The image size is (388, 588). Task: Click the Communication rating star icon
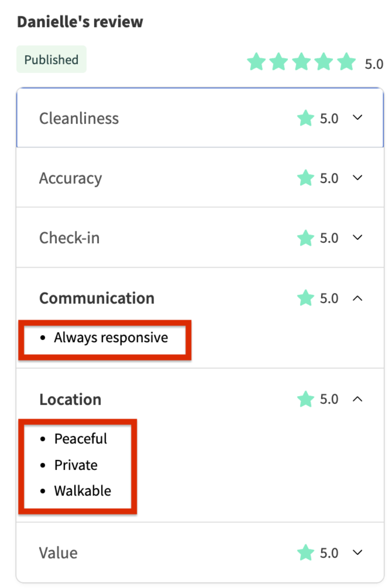pos(306,298)
